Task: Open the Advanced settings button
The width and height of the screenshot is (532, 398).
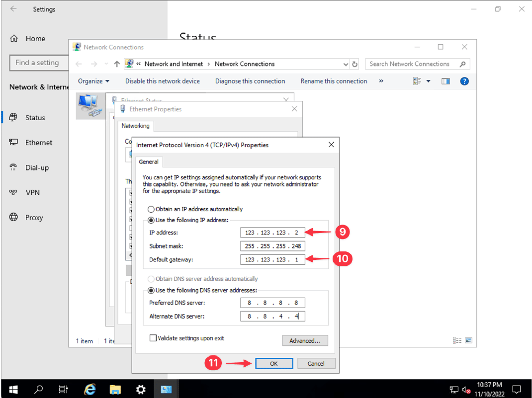Action: click(x=305, y=340)
